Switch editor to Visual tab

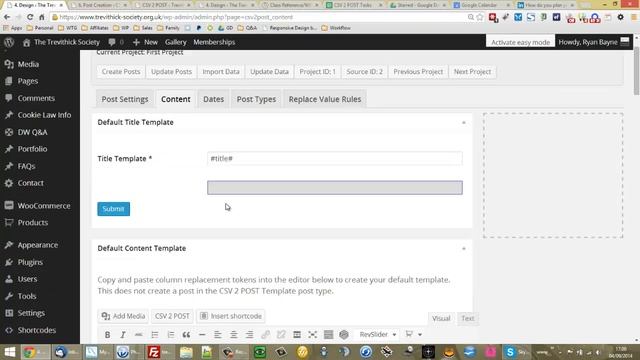pos(441,318)
